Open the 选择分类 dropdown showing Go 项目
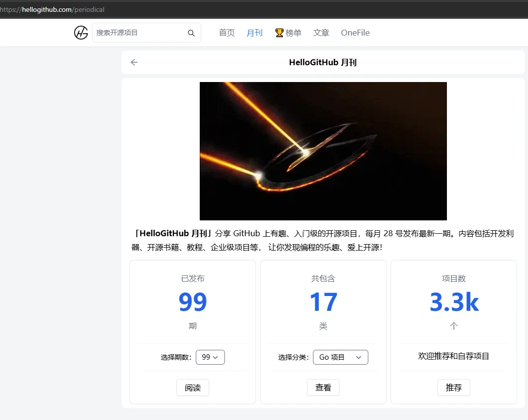528x420 pixels. 341,357
